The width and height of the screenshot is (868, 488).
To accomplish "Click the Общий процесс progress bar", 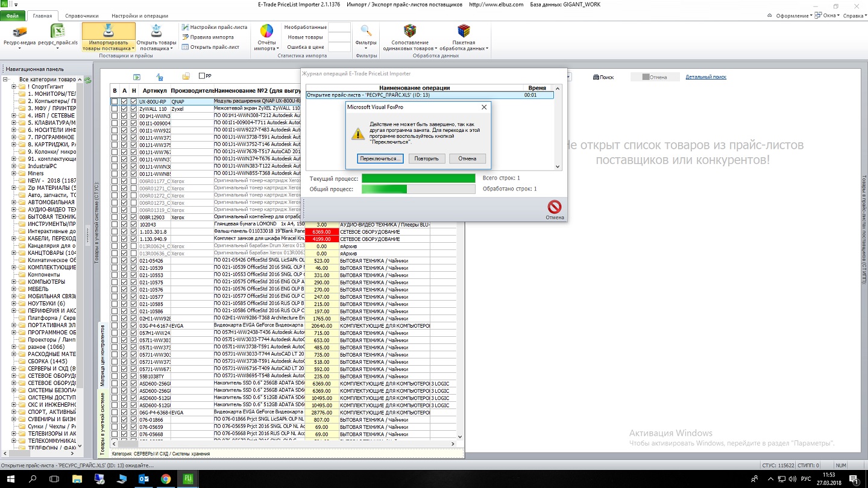I will click(418, 189).
